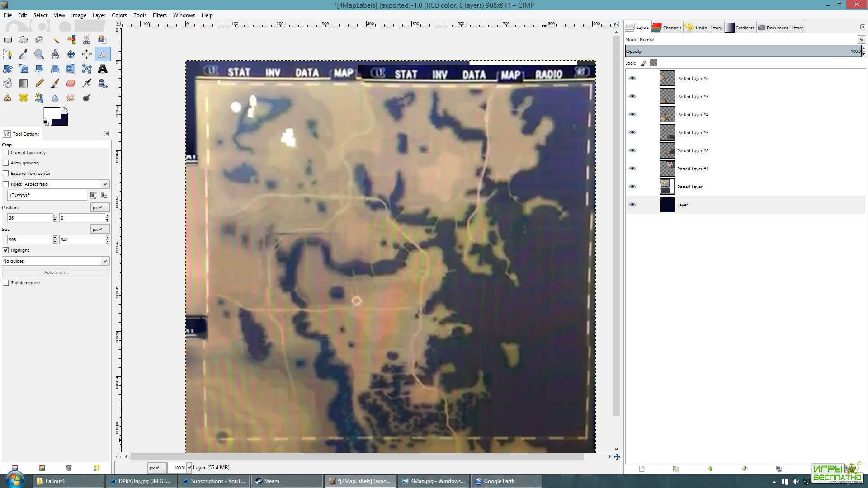This screenshot has width=868, height=488.
Task: Duplicate the selected layer button
Action: pyautogui.click(x=779, y=469)
